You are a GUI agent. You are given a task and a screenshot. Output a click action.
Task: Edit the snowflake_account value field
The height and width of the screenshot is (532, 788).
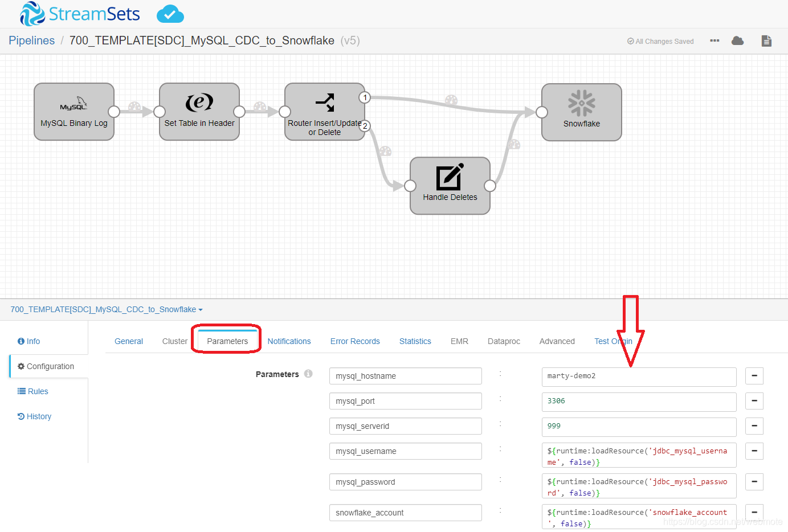(x=639, y=517)
